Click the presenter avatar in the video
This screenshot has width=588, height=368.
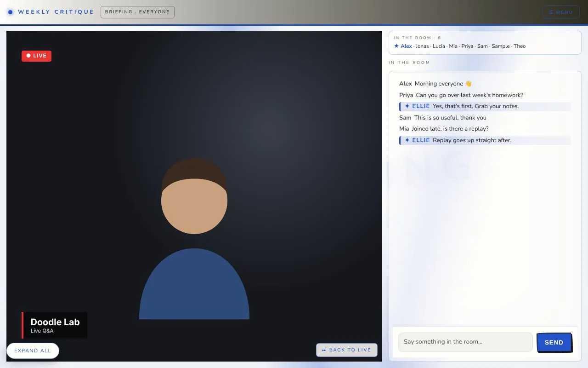[x=194, y=239]
